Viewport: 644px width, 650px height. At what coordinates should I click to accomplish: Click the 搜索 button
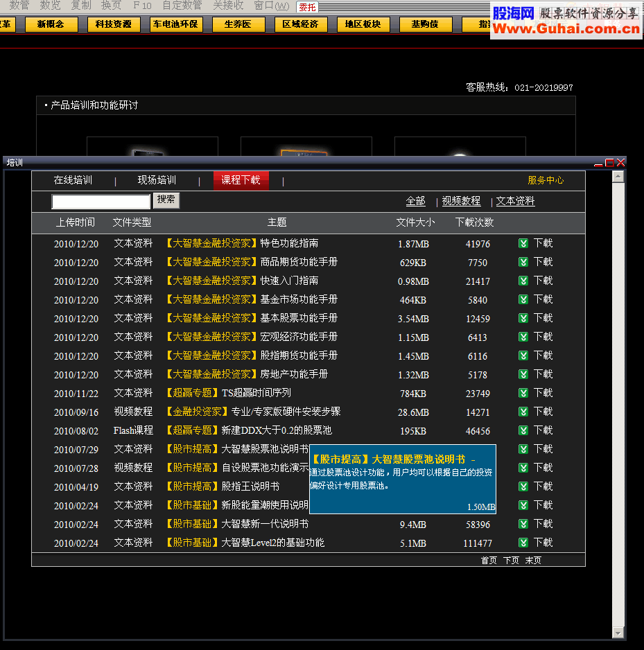[166, 200]
